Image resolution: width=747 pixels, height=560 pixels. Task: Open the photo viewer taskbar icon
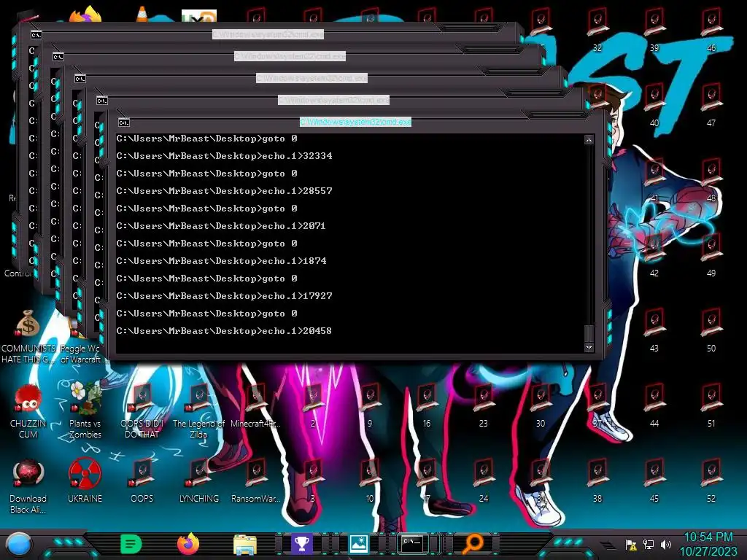pyautogui.click(x=358, y=544)
